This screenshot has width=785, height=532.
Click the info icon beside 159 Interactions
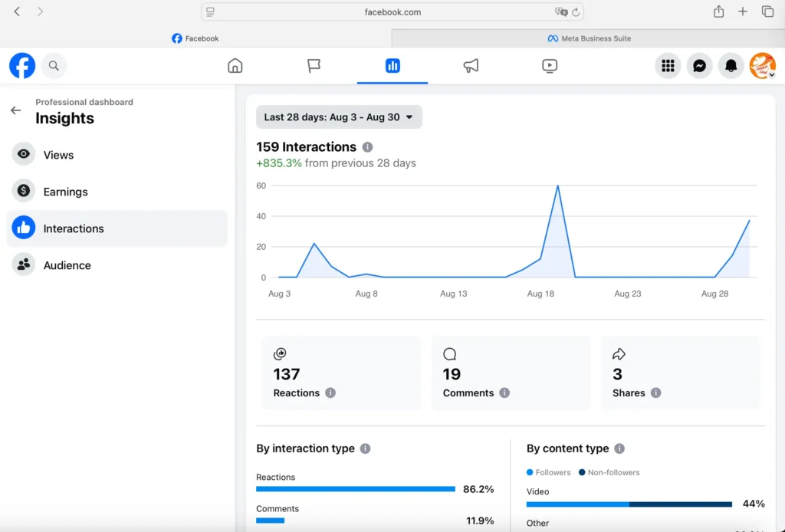click(368, 147)
